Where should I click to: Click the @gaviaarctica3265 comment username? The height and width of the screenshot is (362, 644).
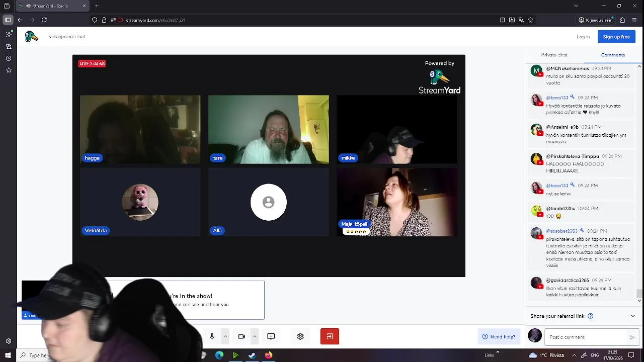(x=568, y=281)
